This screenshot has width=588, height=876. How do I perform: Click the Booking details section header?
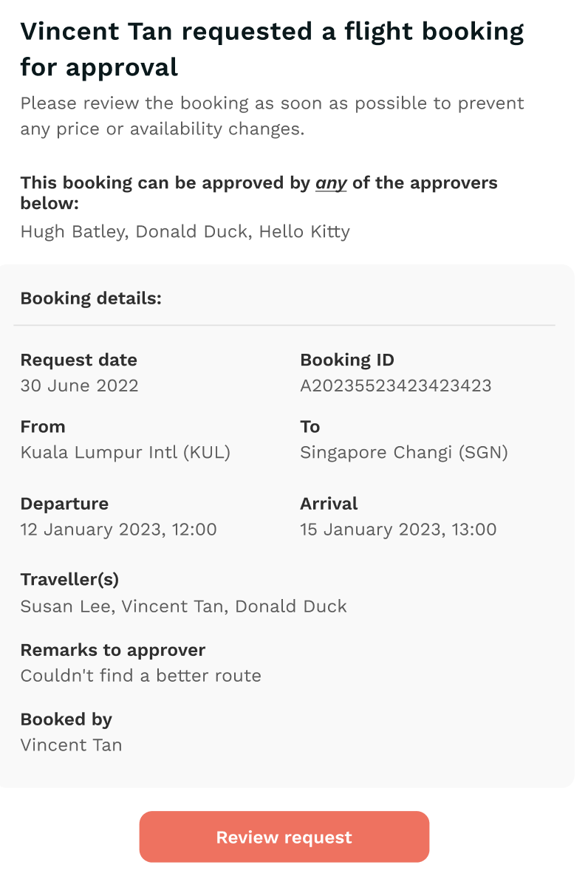(x=91, y=298)
